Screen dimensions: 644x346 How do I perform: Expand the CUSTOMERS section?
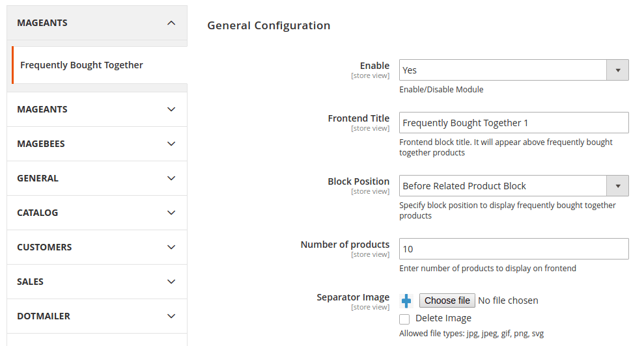click(x=97, y=247)
